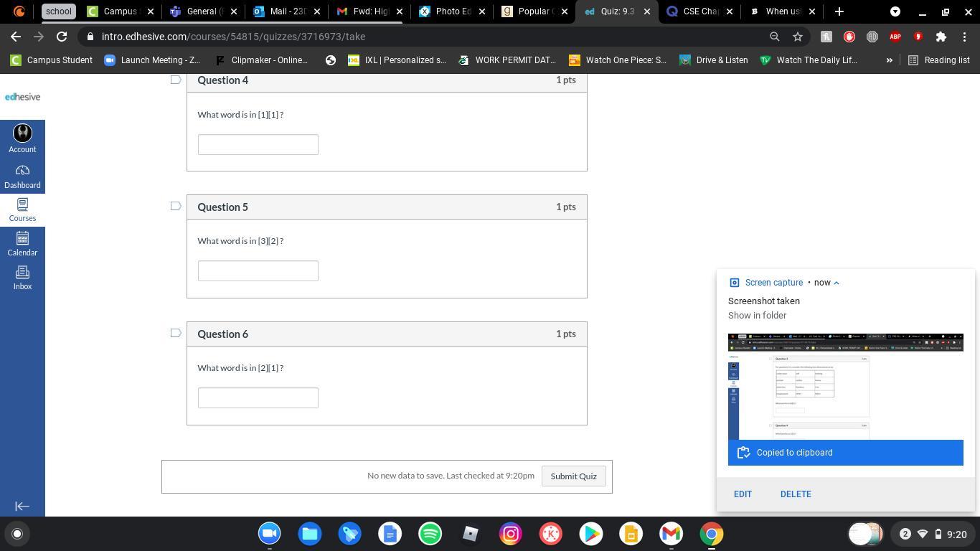Open the zoom magnifier in address bar
980x551 pixels.
774,37
